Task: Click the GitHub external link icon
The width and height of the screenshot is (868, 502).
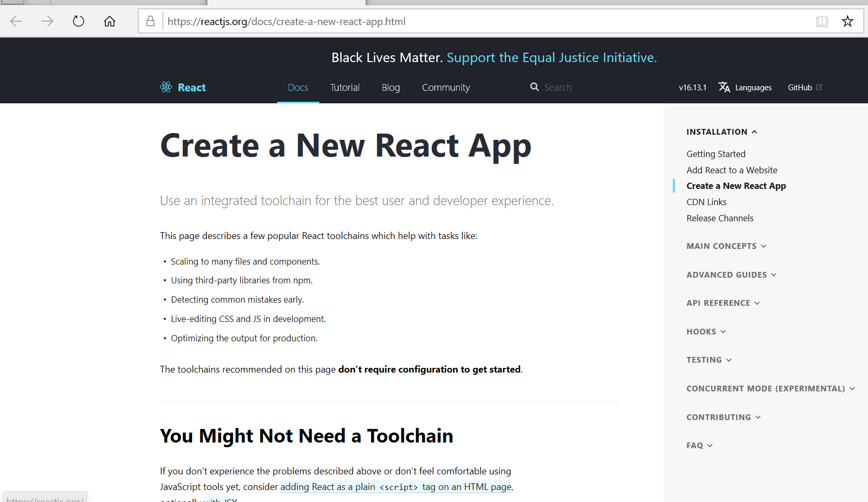Action: pos(819,87)
